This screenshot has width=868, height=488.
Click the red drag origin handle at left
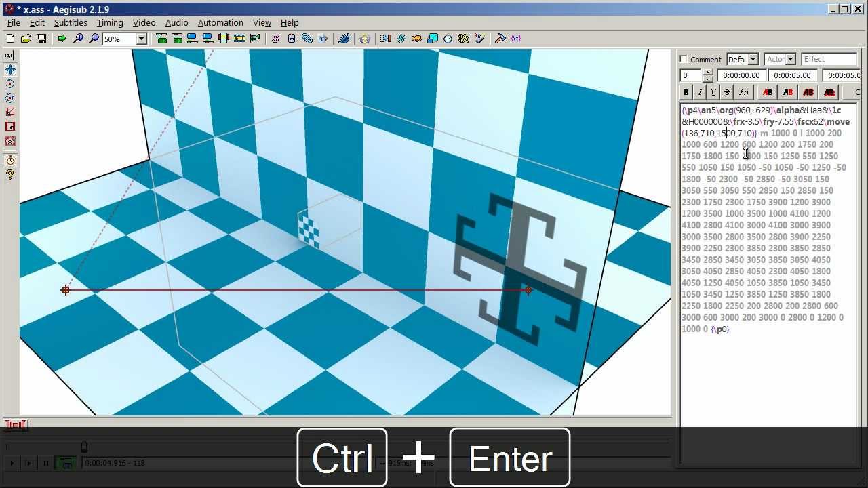coord(65,290)
